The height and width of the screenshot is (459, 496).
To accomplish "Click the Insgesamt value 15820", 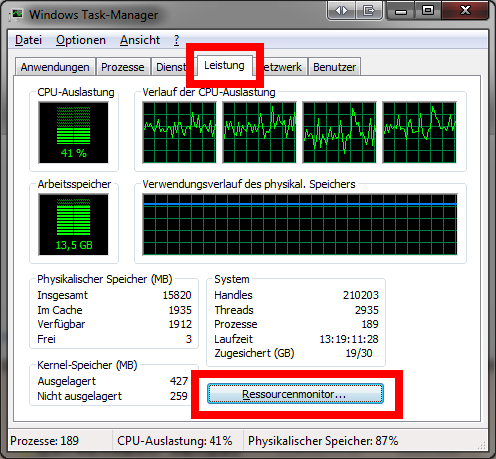I will (177, 295).
